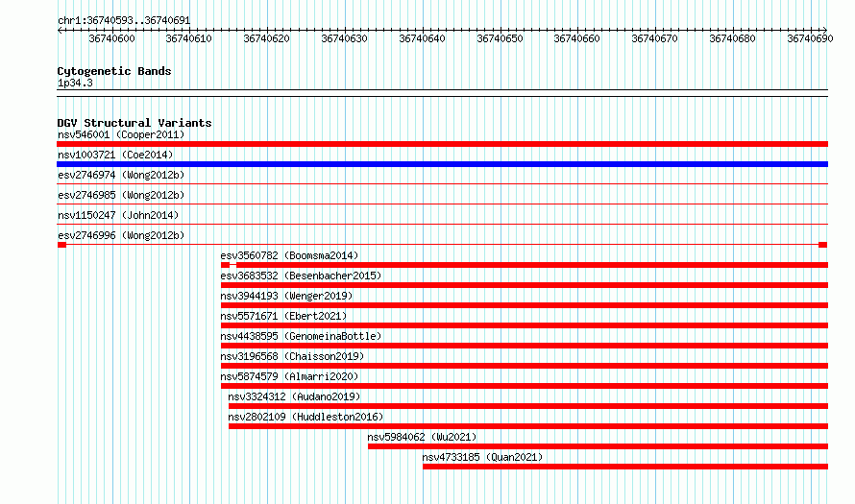Click the red bar for nsv3944193
Viewport: 855px width, 504px height.
[x=525, y=305]
